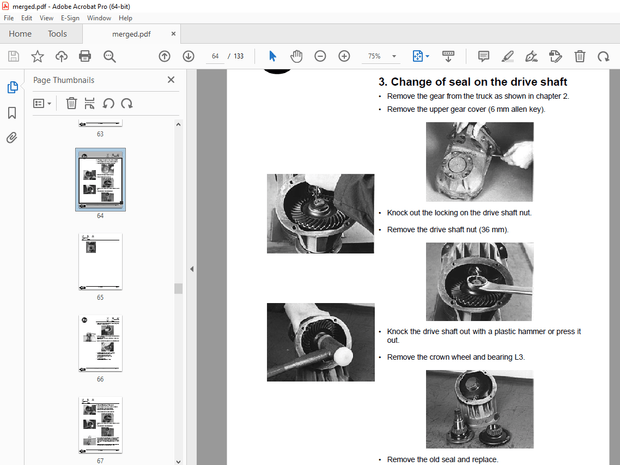Zoom in with plus icon

click(344, 56)
